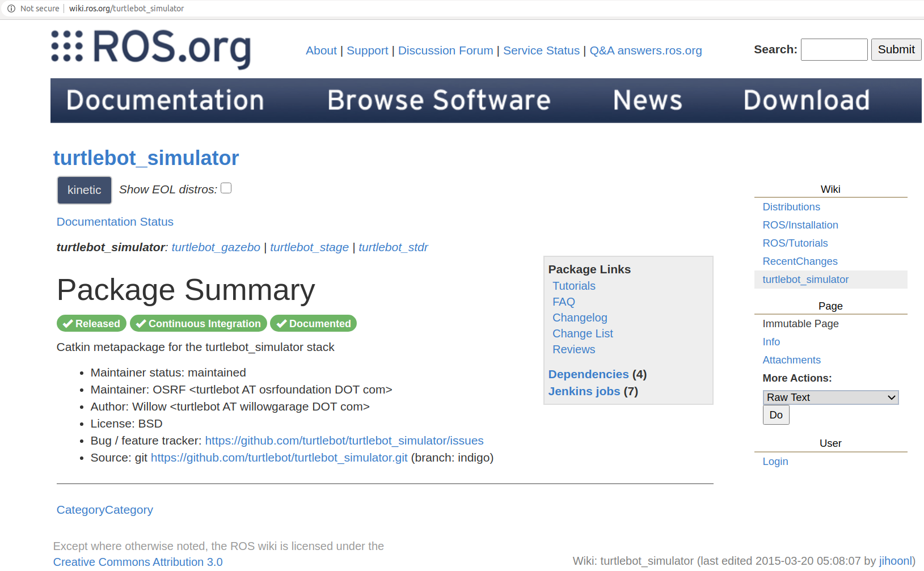Open the Browse Software menu

(x=439, y=100)
